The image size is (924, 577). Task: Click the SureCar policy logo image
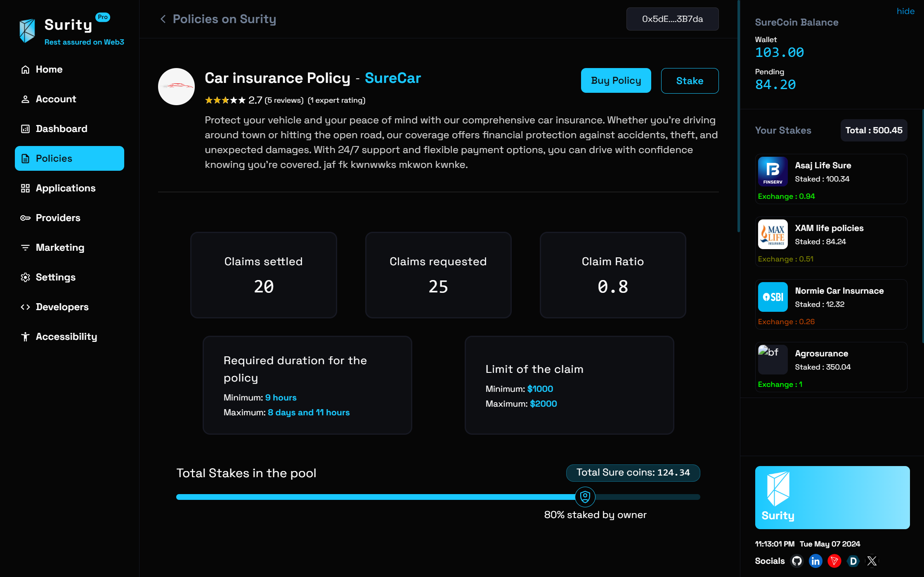(176, 86)
